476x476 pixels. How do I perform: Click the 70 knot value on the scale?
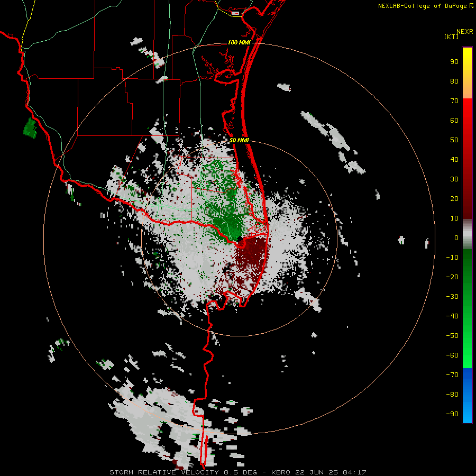(x=454, y=101)
